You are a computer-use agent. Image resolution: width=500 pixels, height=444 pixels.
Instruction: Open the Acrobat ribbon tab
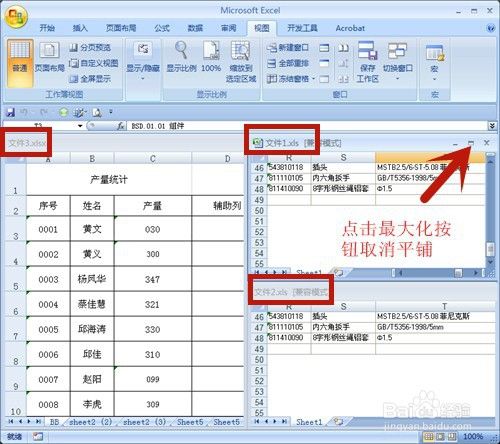tap(350, 28)
